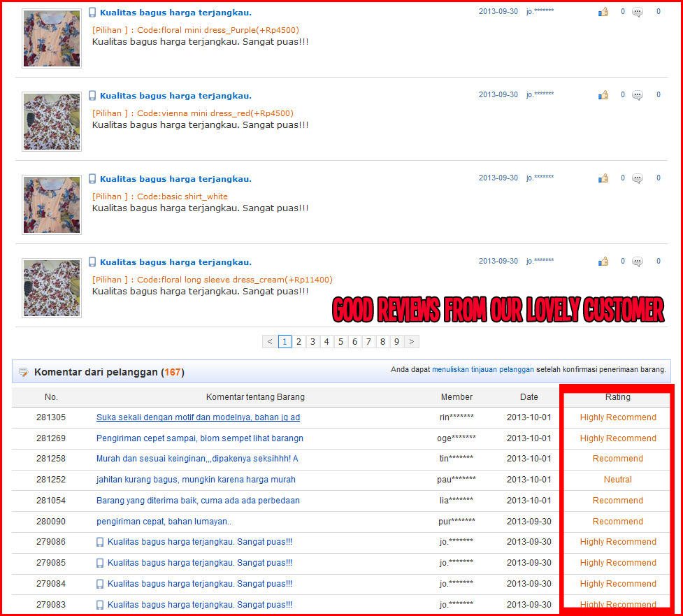Open comment text in row 279084

point(200,584)
